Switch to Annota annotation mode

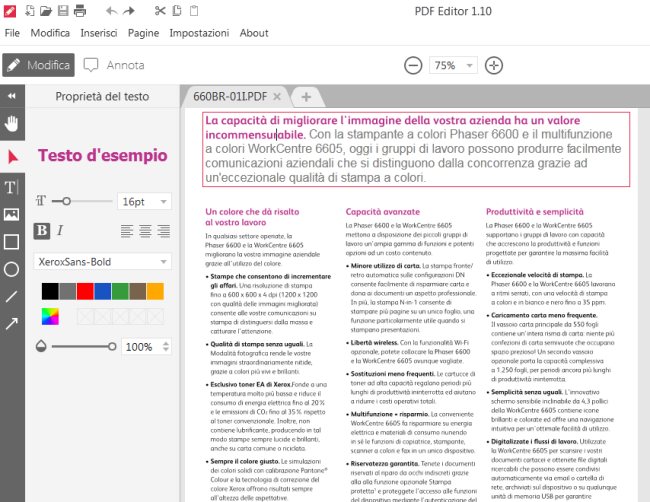pos(114,65)
